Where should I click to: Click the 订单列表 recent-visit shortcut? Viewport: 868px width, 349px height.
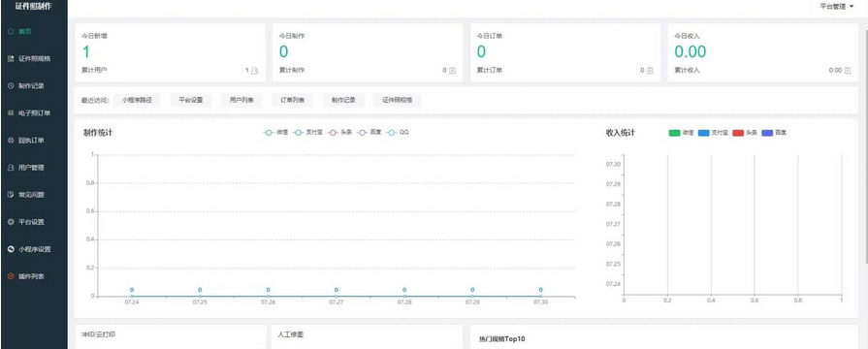292,101
